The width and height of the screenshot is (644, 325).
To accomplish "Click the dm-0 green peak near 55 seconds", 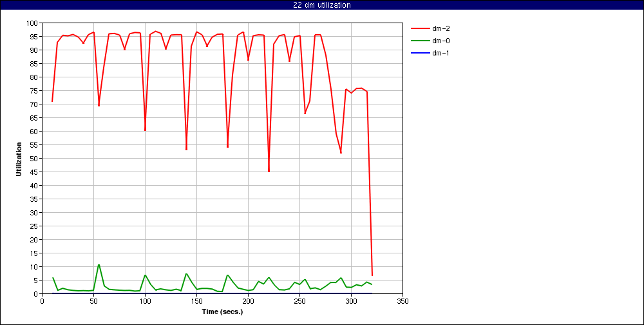I will tap(99, 265).
